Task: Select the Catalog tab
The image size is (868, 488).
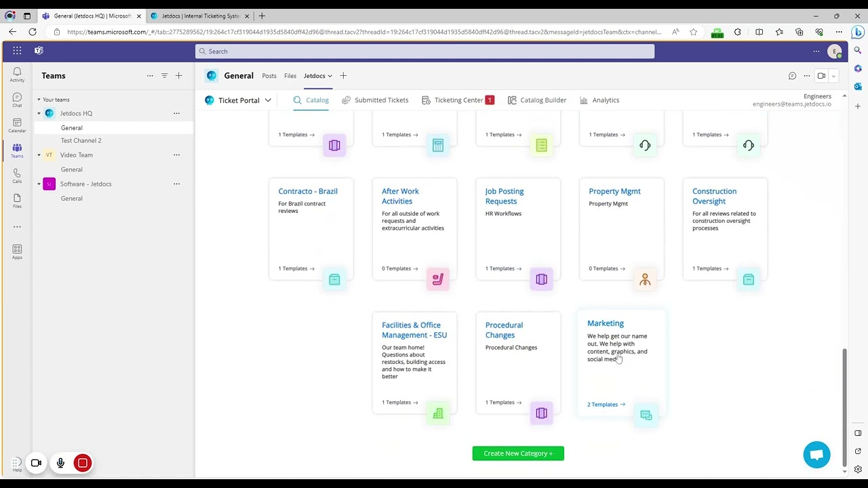Action: (x=311, y=100)
